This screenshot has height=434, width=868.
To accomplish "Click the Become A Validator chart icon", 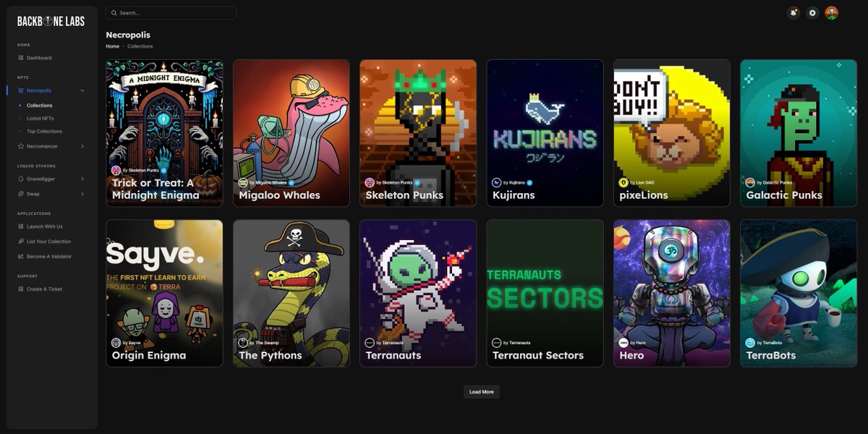I will point(21,257).
